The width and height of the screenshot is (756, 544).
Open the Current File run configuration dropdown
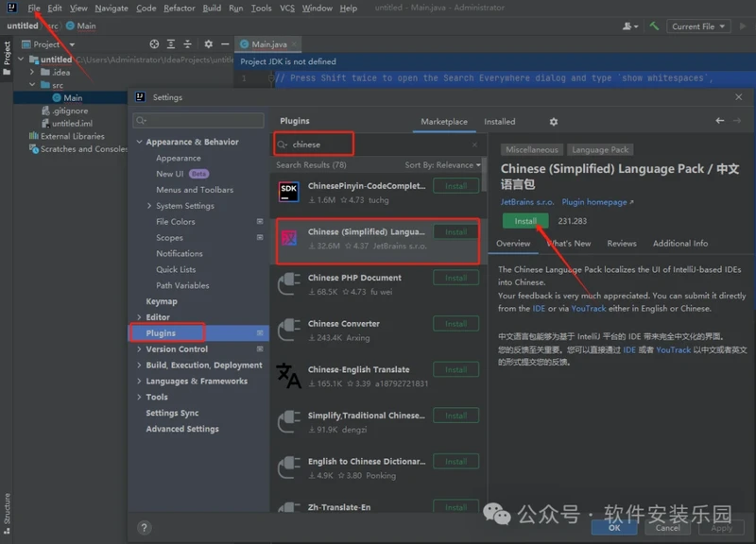[698, 26]
